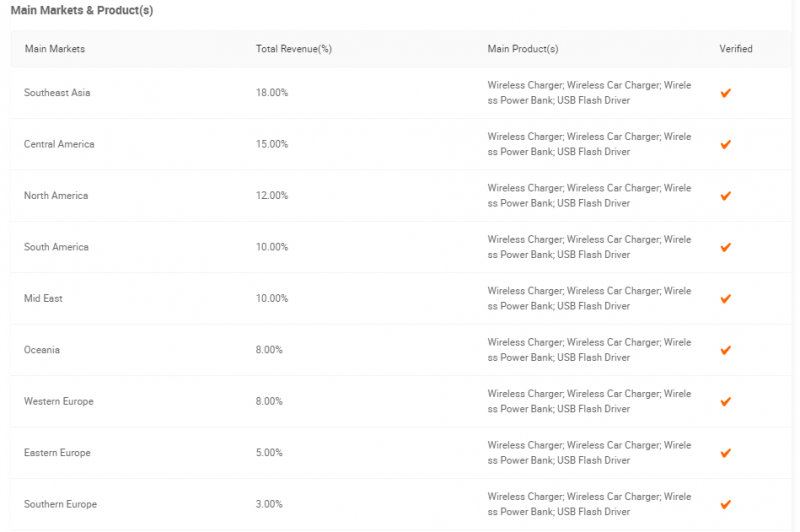This screenshot has height=532, width=800.
Task: Click the Mid East market name
Action: point(43,299)
